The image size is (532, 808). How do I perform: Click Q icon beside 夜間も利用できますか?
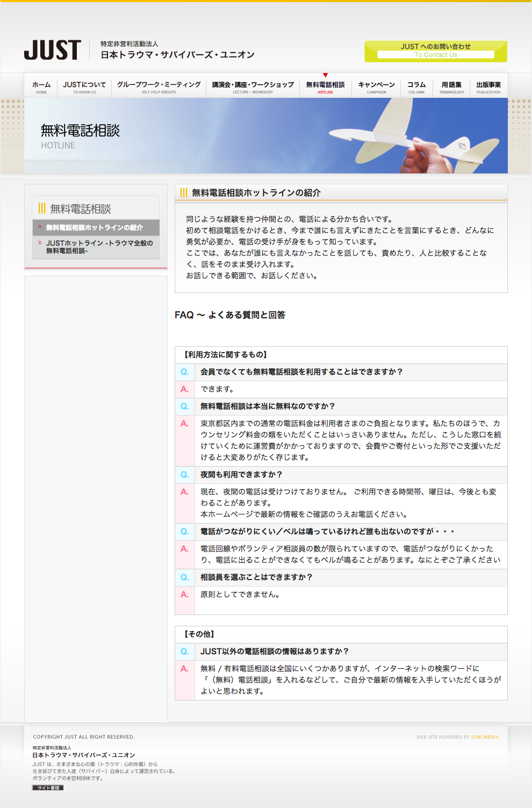click(185, 475)
